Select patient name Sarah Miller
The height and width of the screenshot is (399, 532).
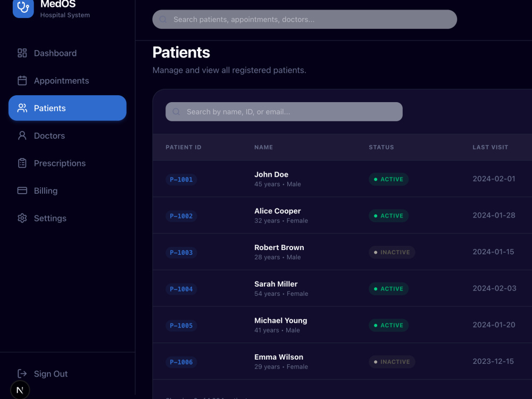pos(276,284)
